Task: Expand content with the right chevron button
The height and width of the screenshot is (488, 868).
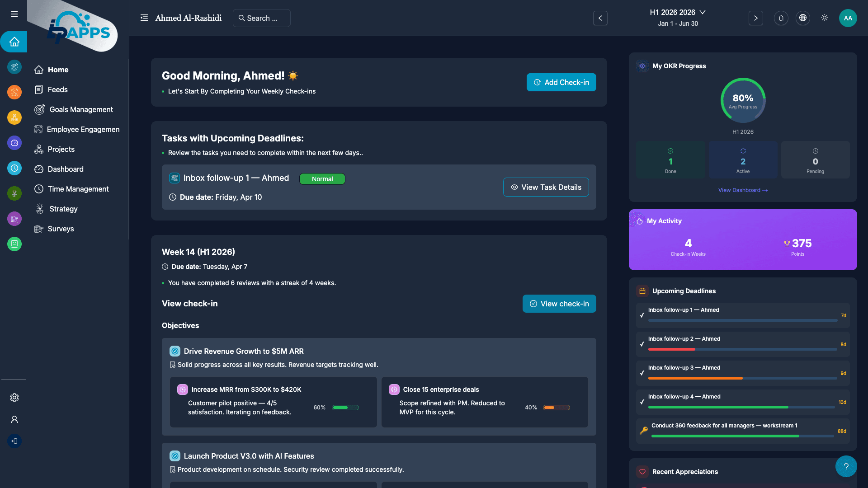Action: (755, 18)
